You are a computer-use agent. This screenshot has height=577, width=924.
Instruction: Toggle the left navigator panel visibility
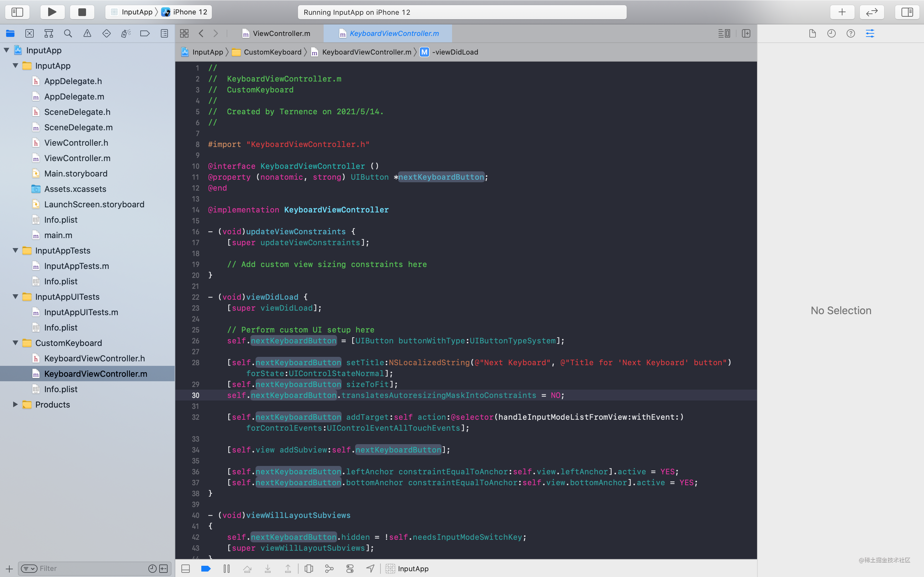point(17,12)
